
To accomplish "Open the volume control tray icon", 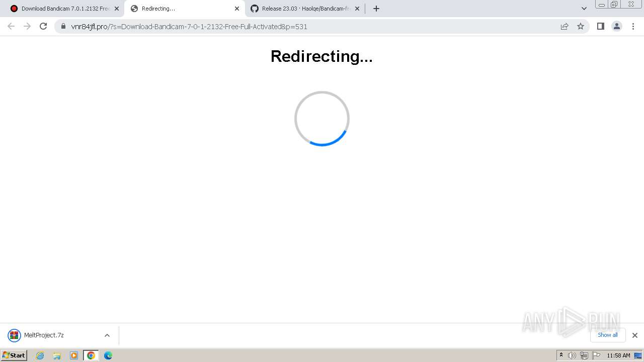I will 572,355.
